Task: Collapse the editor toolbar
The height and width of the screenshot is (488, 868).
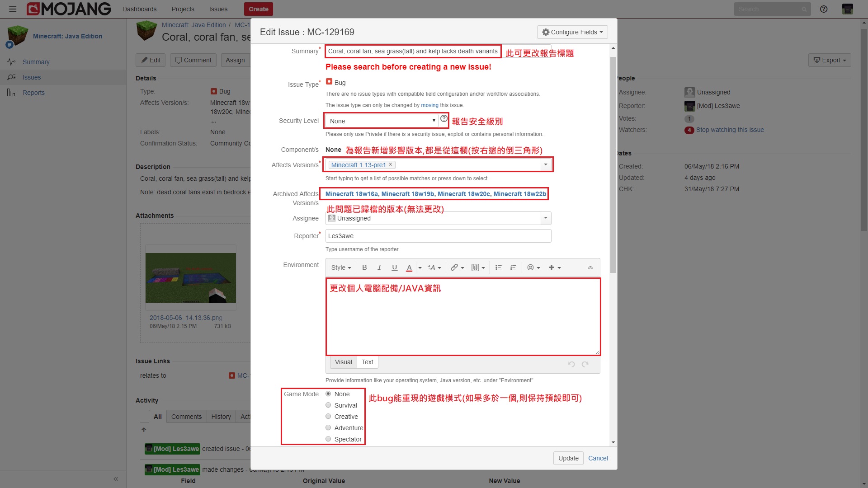Action: tap(590, 267)
